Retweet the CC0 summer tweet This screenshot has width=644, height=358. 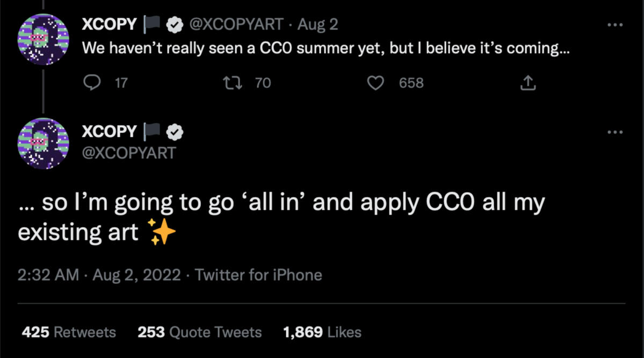tap(231, 83)
